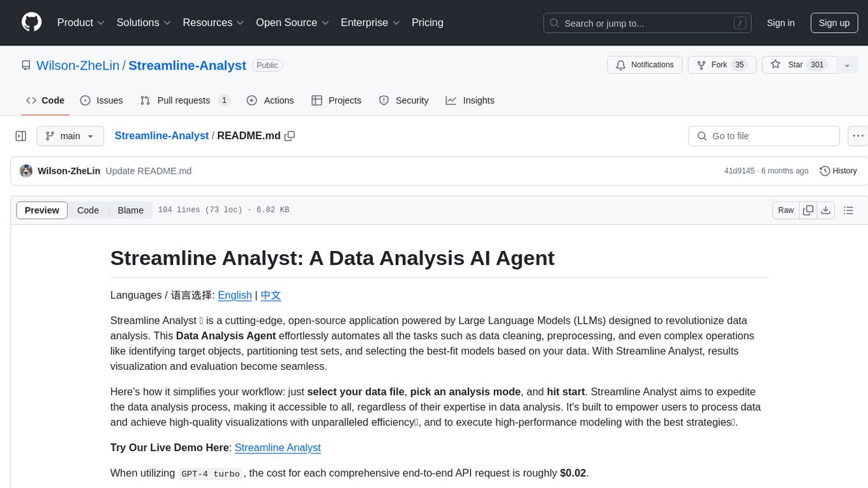Click the fork count 35

pyautogui.click(x=740, y=65)
